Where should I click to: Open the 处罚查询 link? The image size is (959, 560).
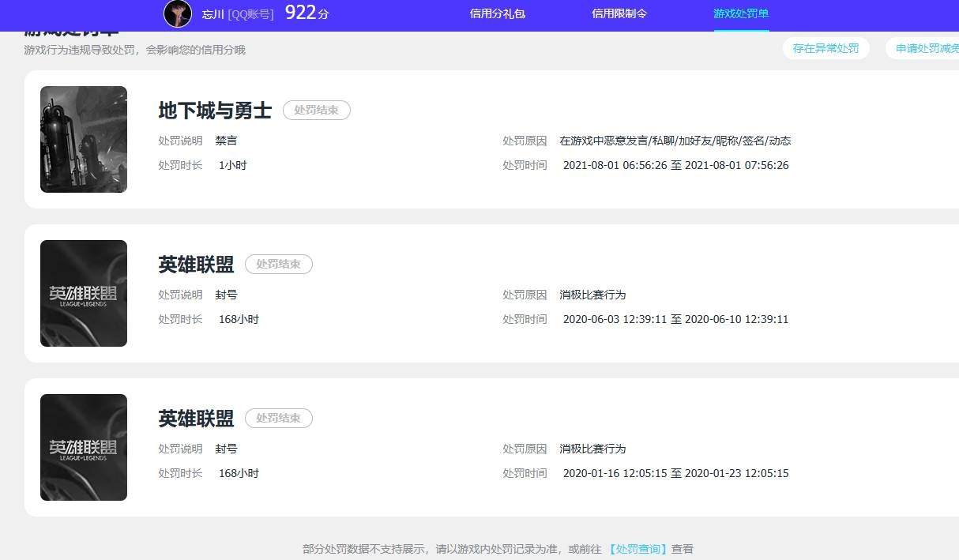click(x=637, y=549)
